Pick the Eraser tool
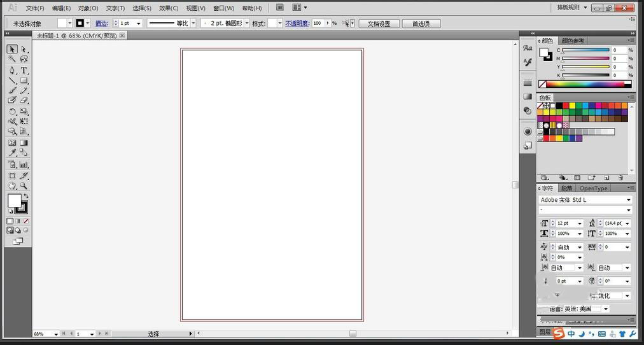644x345 pixels. (x=24, y=100)
